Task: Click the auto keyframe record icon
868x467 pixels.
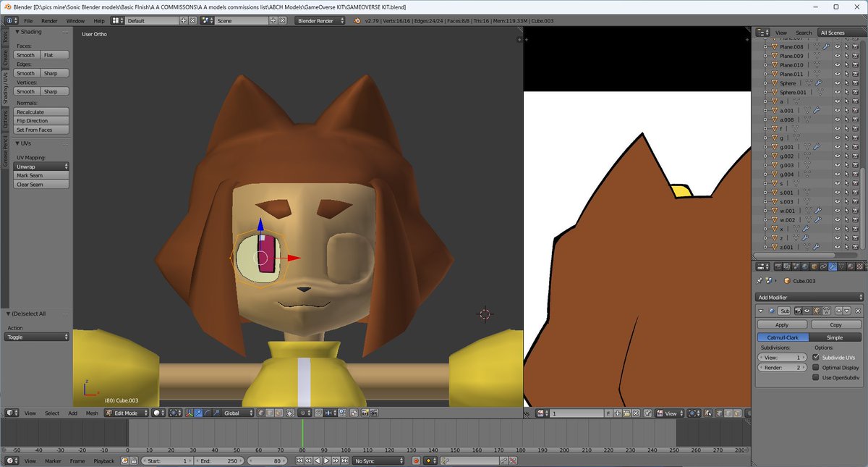Action: 416,460
